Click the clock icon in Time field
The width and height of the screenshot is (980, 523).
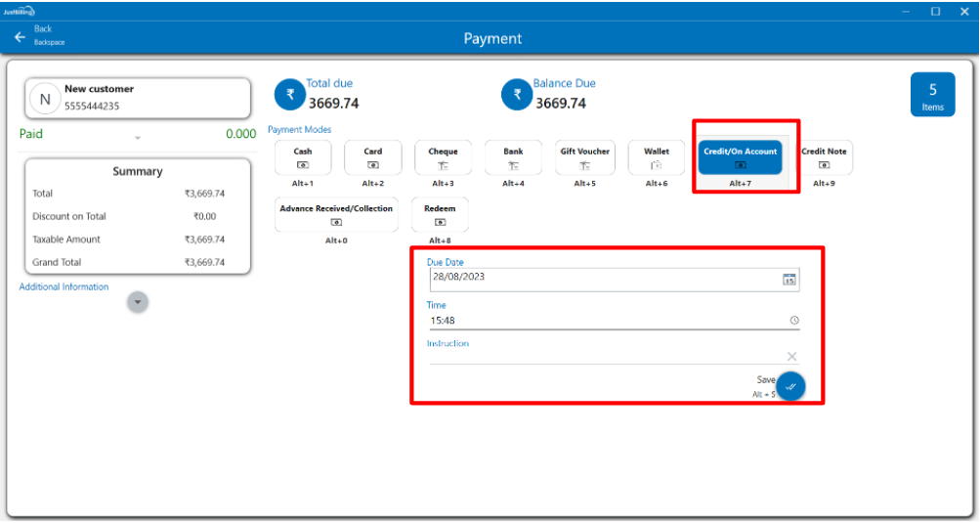(793, 321)
